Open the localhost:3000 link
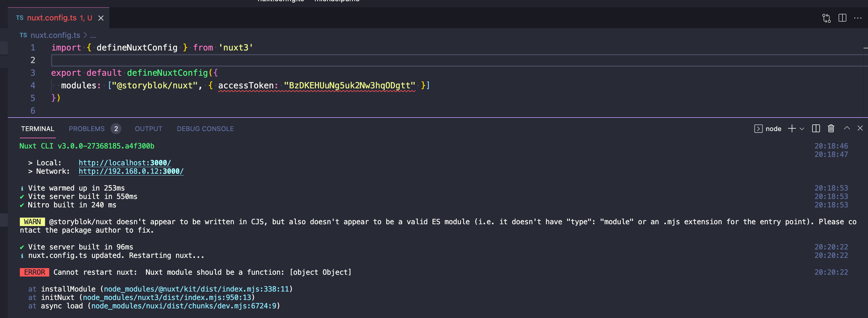The height and width of the screenshot is (318, 868). coord(124,163)
